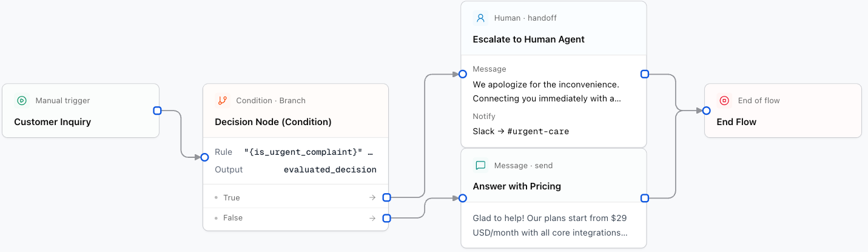Click the False branch output connector
This screenshot has height=252, width=868.
point(386,218)
